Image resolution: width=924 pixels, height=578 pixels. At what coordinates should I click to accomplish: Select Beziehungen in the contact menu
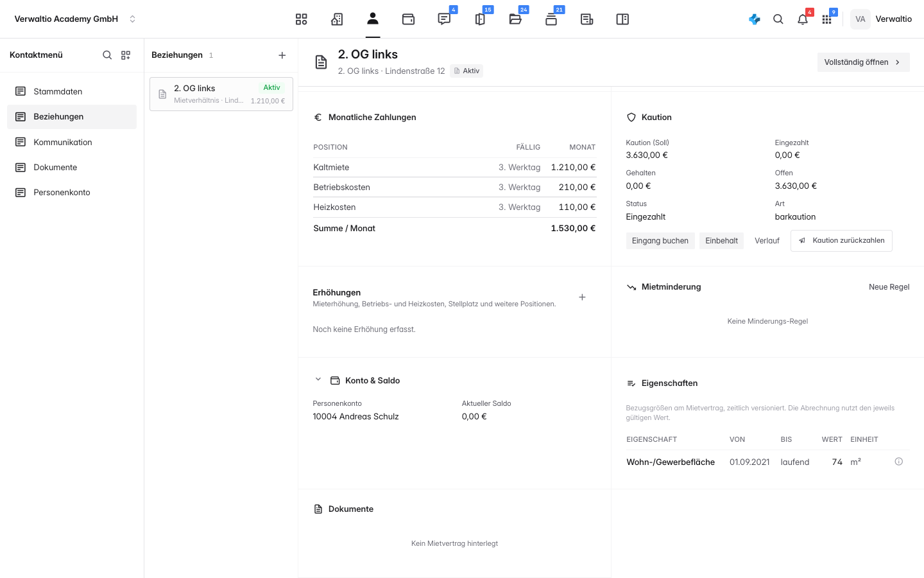pyautogui.click(x=72, y=117)
